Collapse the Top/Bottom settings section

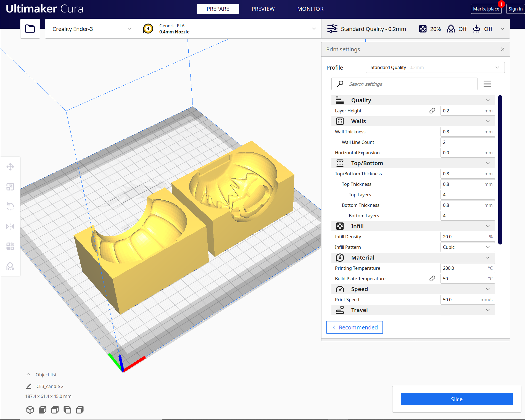point(413,163)
